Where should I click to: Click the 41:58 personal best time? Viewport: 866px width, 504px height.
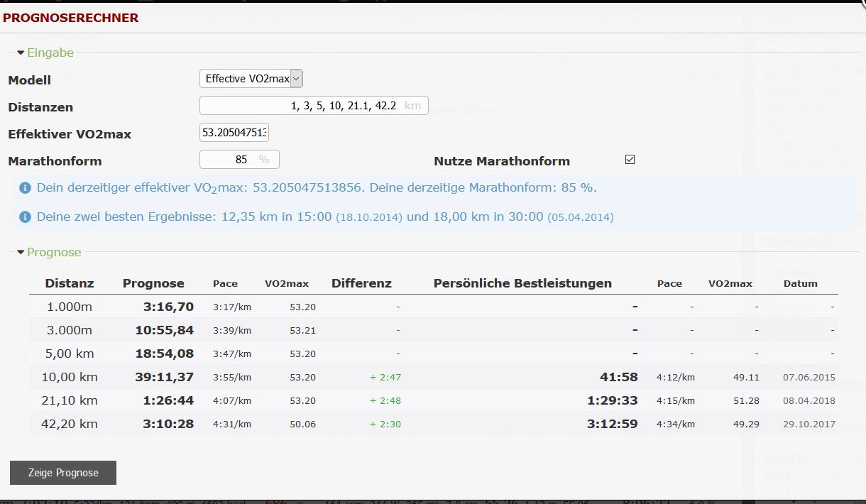click(618, 377)
